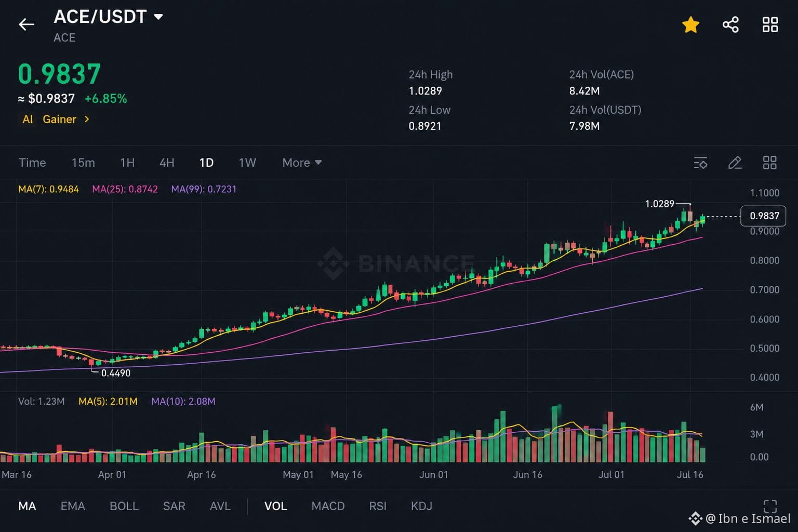Toggle the VOL sub-indicator

pos(275,506)
